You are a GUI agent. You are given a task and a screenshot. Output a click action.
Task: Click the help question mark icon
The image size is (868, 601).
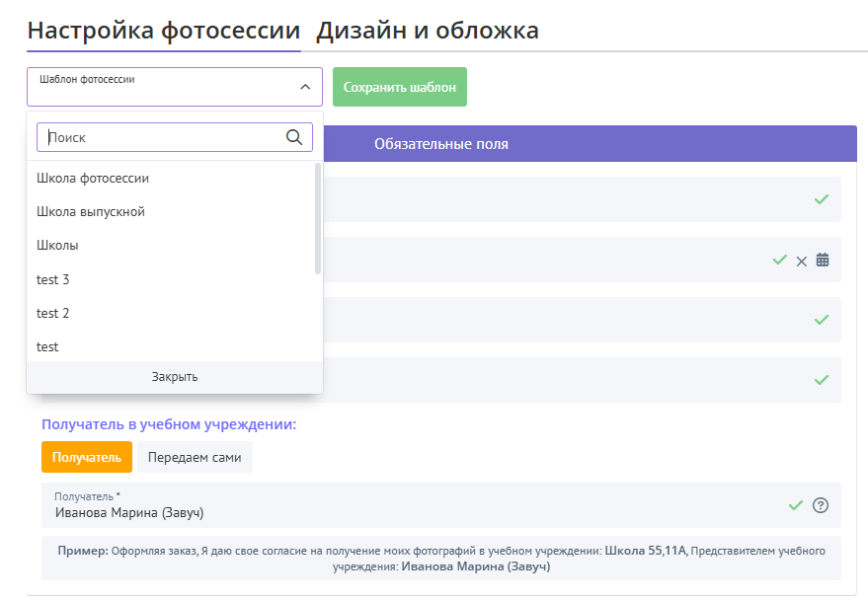pyautogui.click(x=820, y=505)
